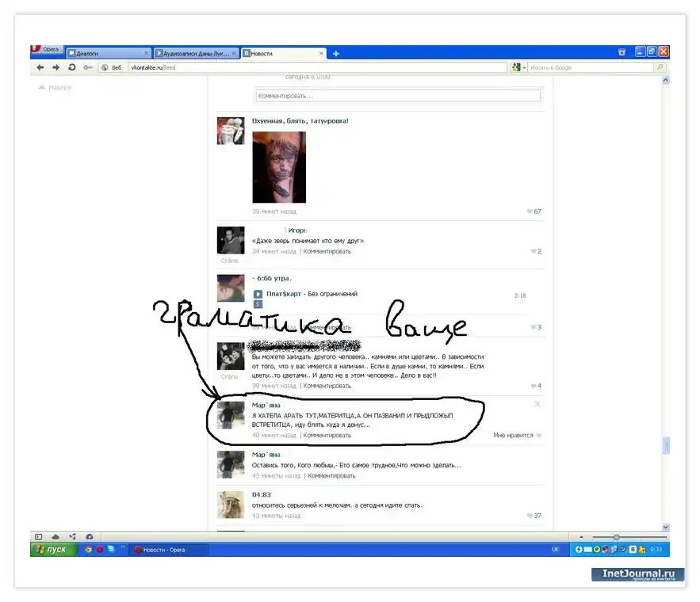Play the Плат$карт audio track
This screenshot has width=700, height=602.
(x=258, y=294)
